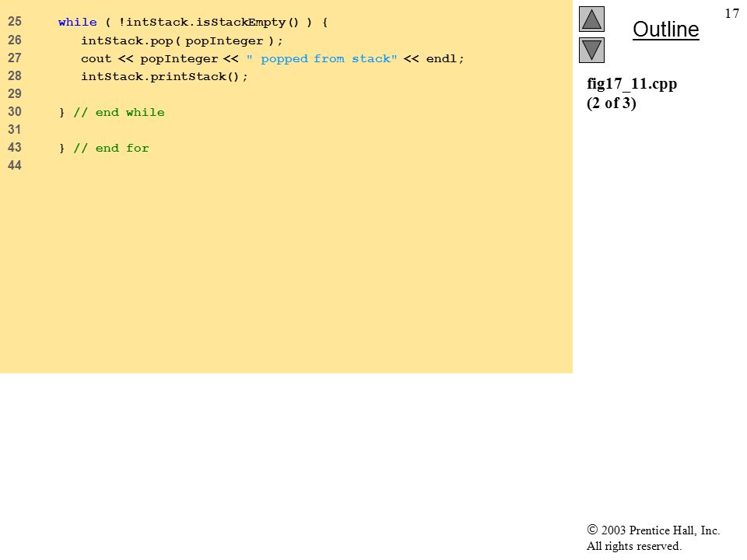Click line number 30
Image resolution: width=747 pixels, height=560 pixels.
click(14, 111)
